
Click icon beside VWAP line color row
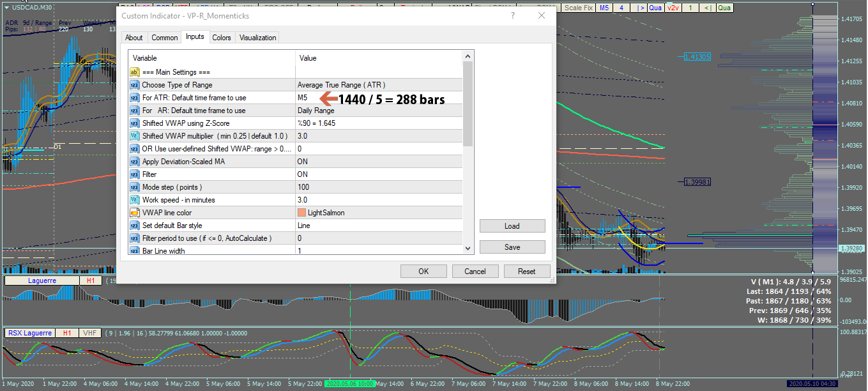click(135, 213)
